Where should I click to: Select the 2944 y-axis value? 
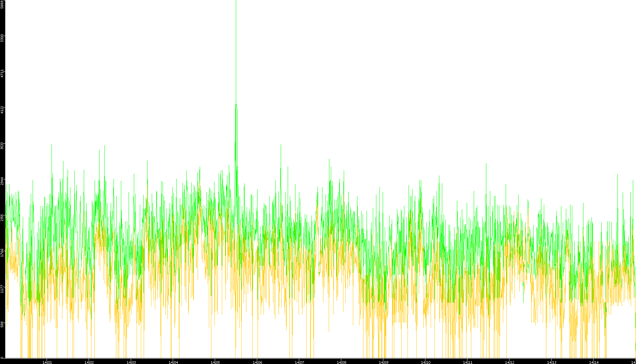(x=2, y=181)
